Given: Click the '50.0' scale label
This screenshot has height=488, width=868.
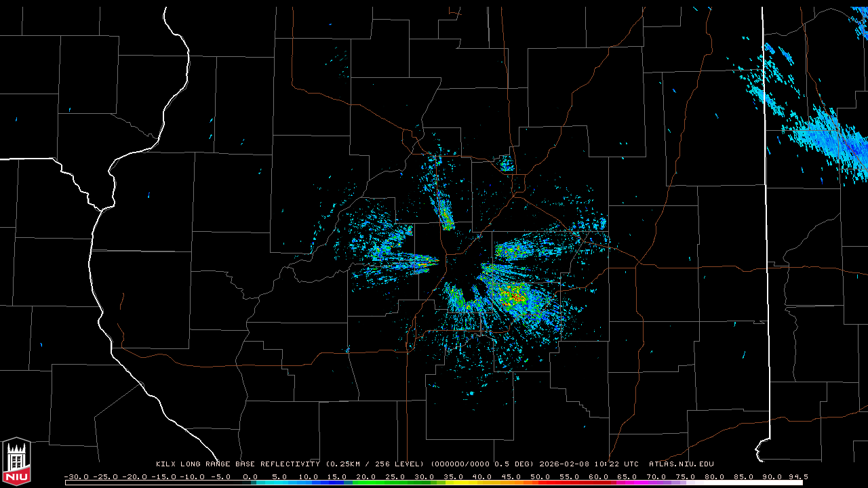Looking at the screenshot, I should tap(540, 476).
